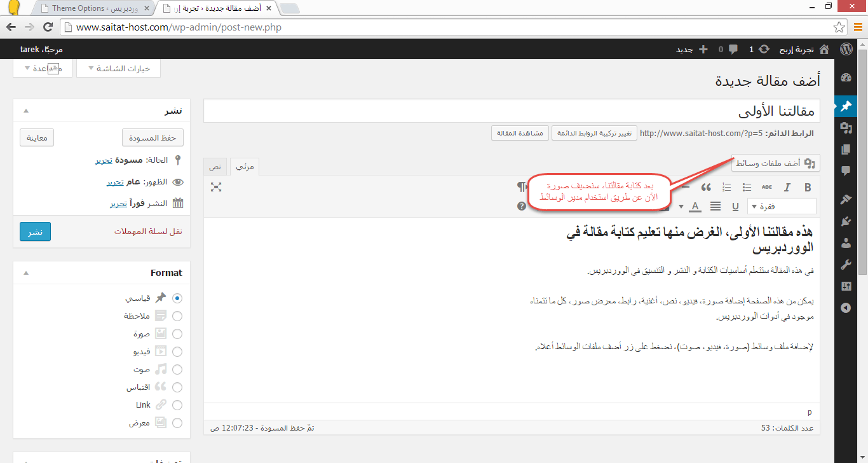Screen dimensions: 868x463
Task: Insert a numbered list
Action: 727,187
